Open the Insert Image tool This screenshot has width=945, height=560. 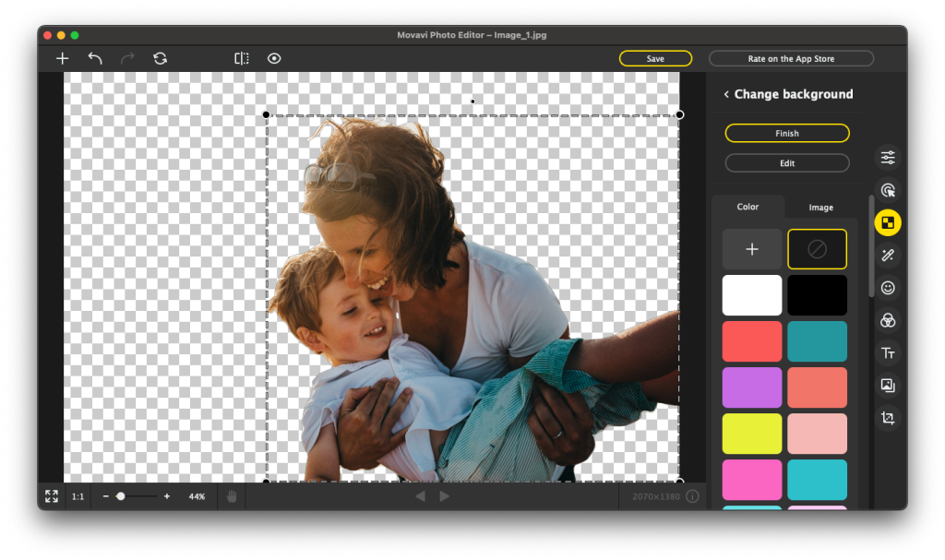click(887, 386)
